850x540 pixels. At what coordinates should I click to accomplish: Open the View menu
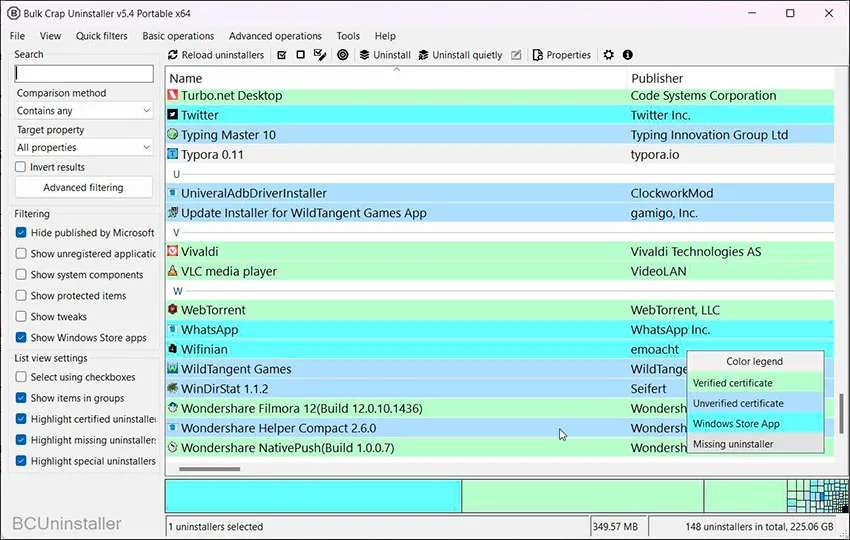pyautogui.click(x=50, y=36)
